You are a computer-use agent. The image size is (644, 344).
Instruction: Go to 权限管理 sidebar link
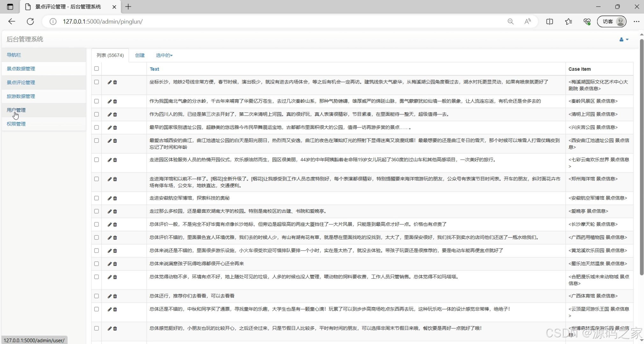(x=16, y=124)
